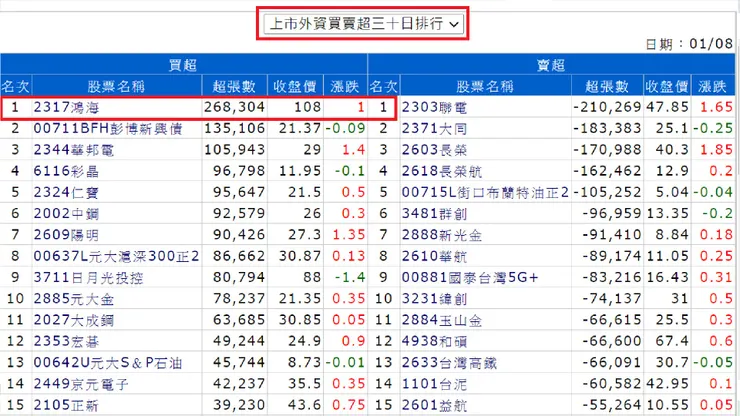Screen dimensions: 740x416
Task: Click the 買超 section header
Action: click(x=183, y=65)
